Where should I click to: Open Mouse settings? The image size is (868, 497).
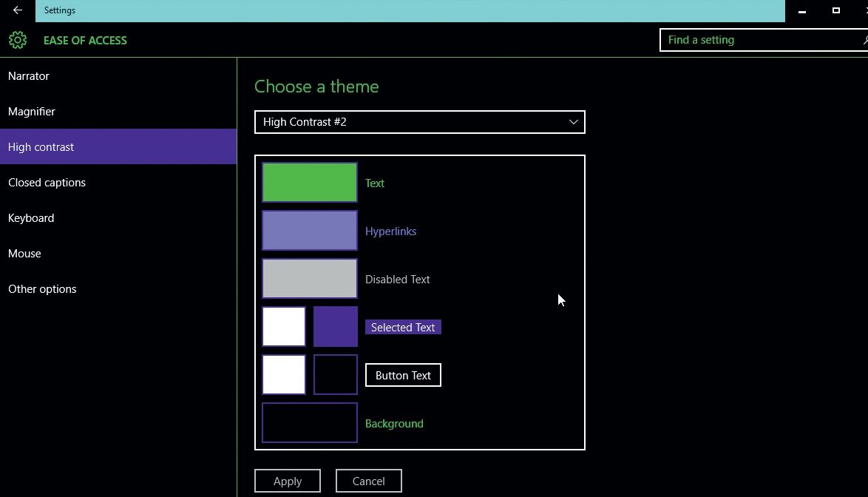tap(24, 253)
